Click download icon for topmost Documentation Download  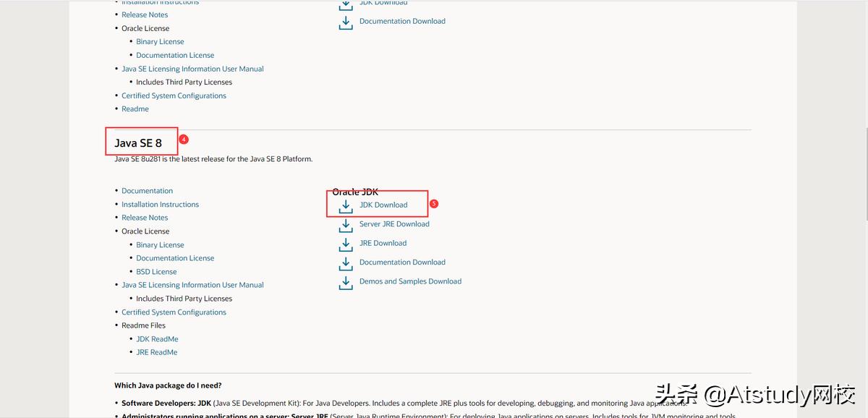pos(346,22)
